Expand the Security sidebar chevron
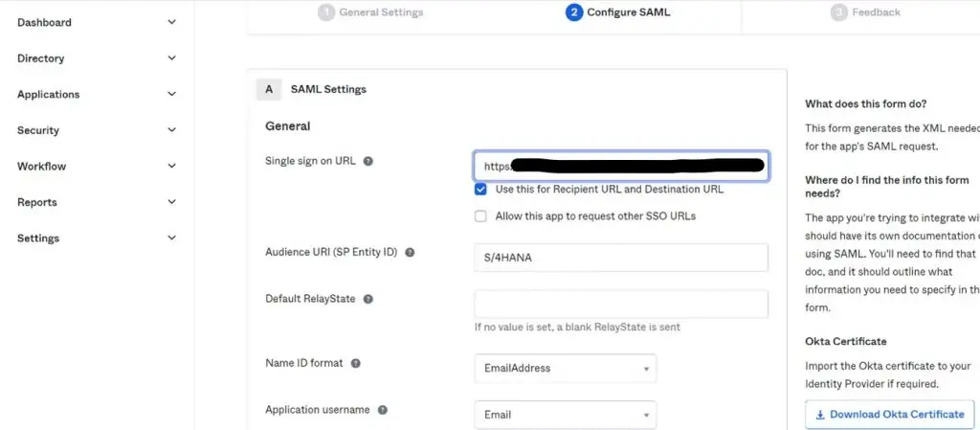The height and width of the screenshot is (430, 980). 172,130
